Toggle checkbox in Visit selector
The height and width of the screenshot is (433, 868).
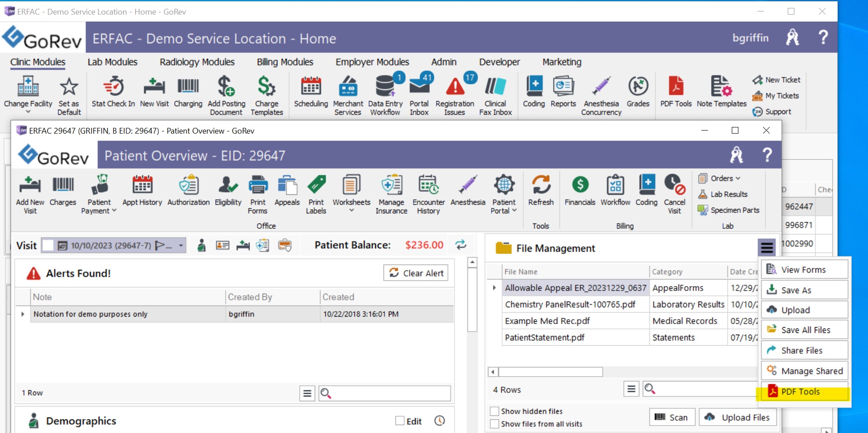(48, 245)
